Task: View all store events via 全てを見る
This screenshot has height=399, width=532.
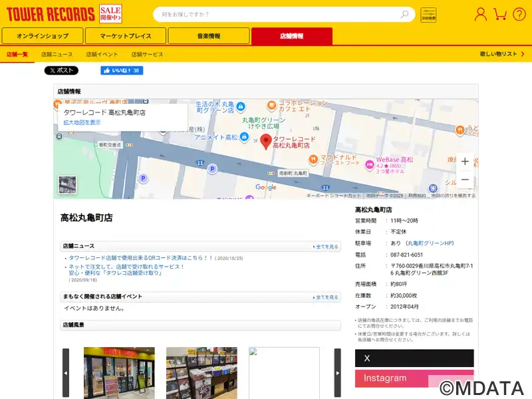Action: pyautogui.click(x=326, y=297)
